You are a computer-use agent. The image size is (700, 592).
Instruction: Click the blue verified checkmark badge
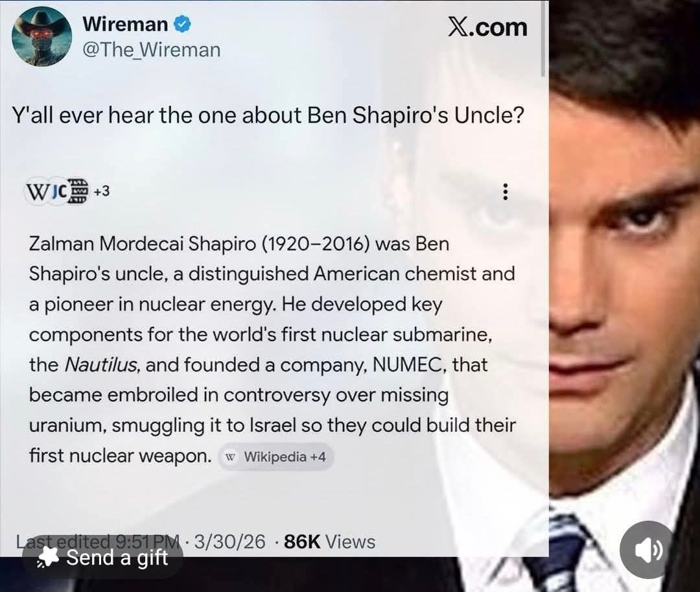182,24
